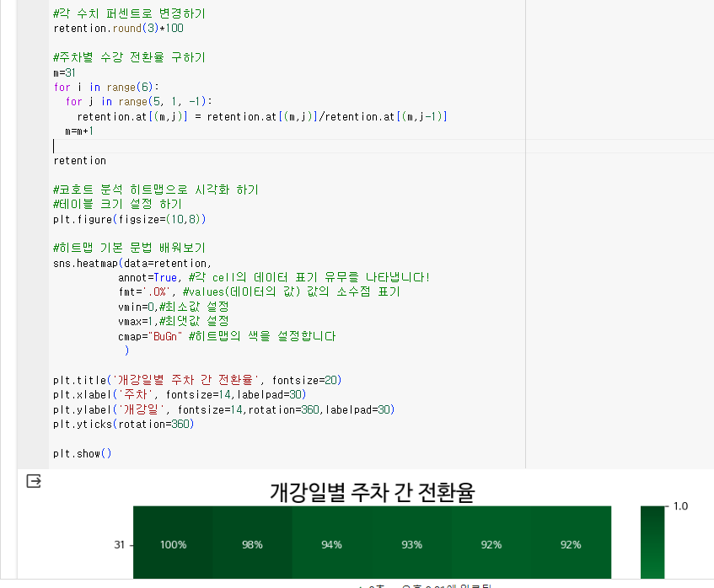Click the 94% heatmap cell
The image size is (714, 588).
(x=332, y=543)
